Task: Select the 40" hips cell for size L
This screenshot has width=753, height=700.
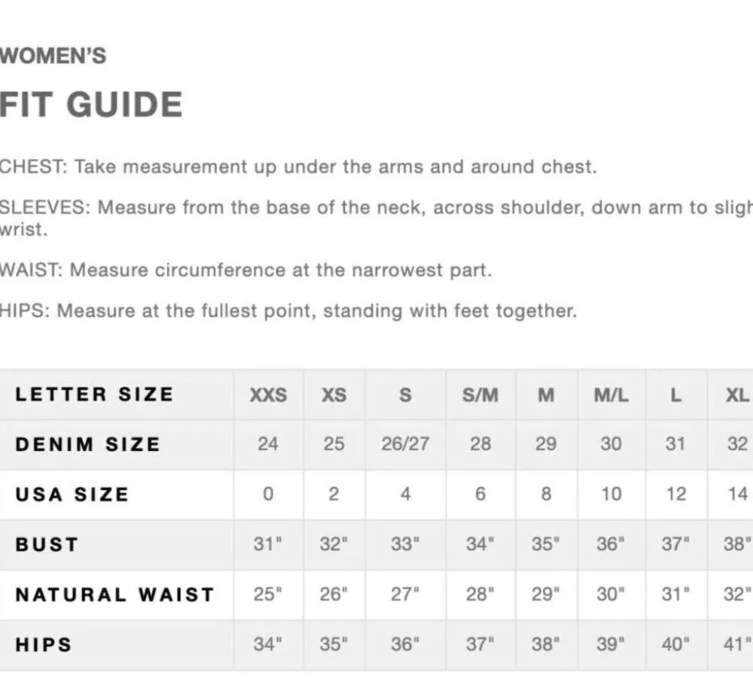Action: click(676, 644)
